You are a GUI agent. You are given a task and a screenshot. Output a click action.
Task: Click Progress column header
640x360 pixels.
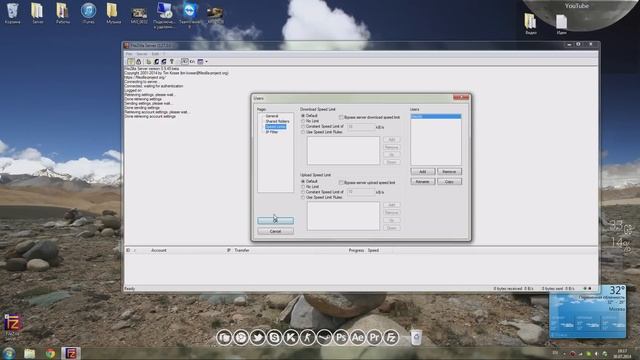pos(356,250)
